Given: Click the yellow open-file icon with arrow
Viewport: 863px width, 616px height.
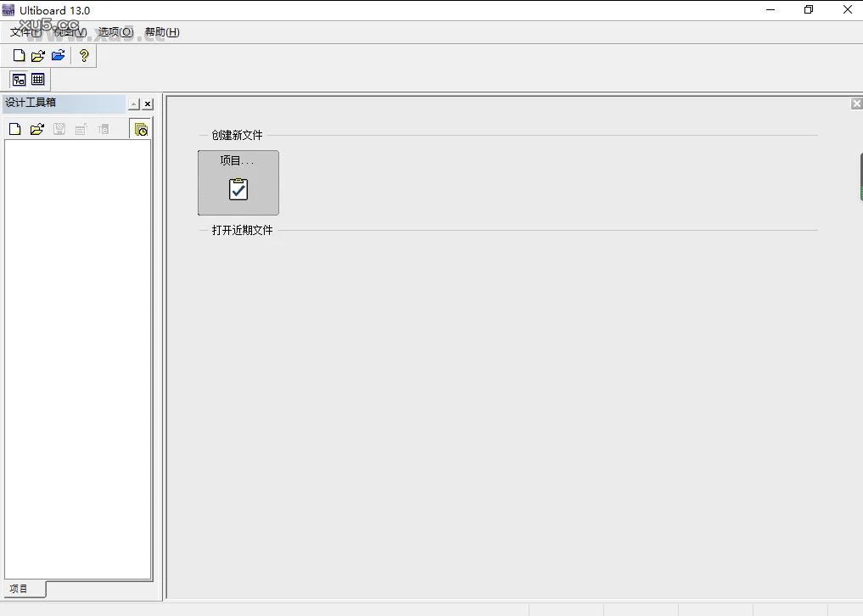Looking at the screenshot, I should click(x=37, y=55).
